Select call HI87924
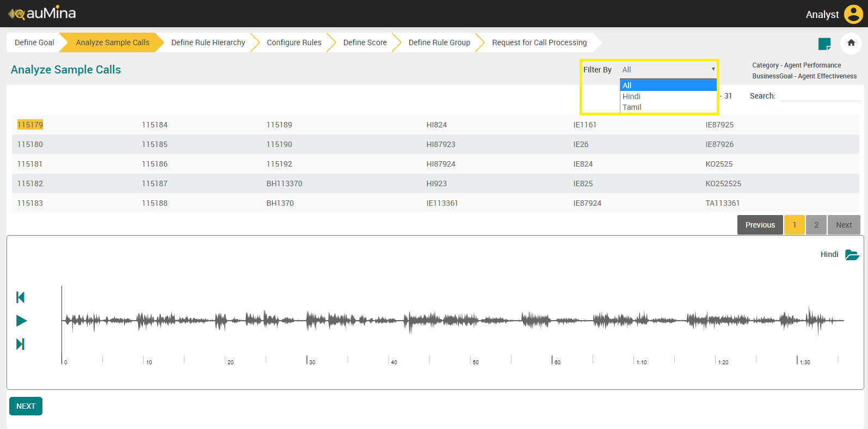Screen dimensions: 868x429 coord(441,164)
